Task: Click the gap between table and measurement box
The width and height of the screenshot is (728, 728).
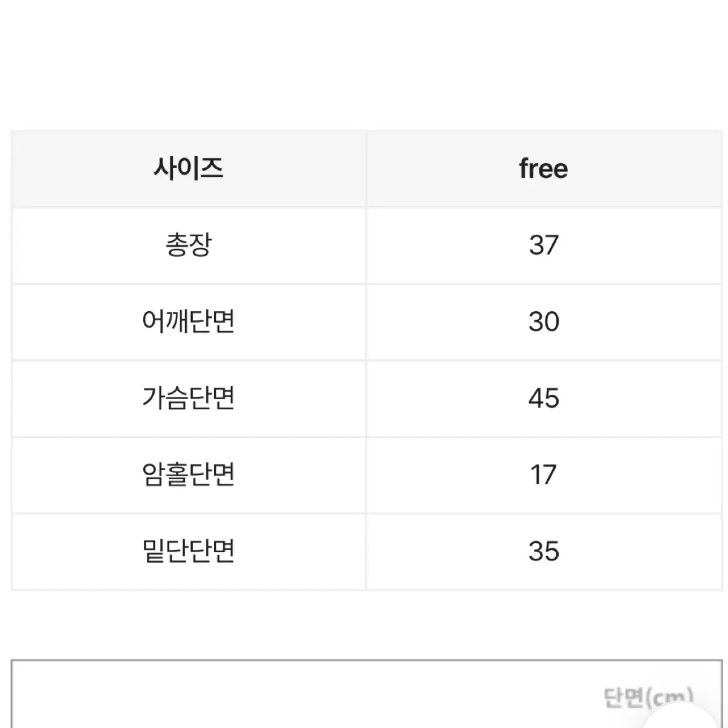Action: [x=364, y=625]
